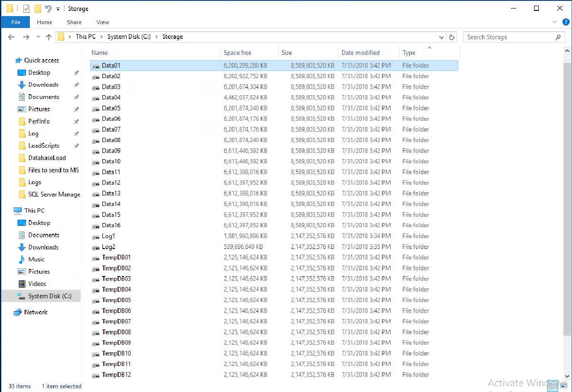Viewport: 572px width, 392px height.
Task: Click the search magnifier icon
Action: point(558,37)
